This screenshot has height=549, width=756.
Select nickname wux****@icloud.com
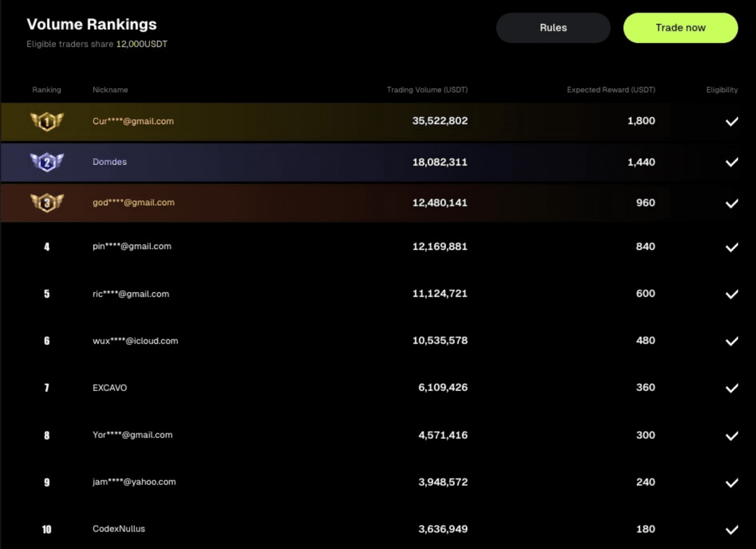pos(135,341)
